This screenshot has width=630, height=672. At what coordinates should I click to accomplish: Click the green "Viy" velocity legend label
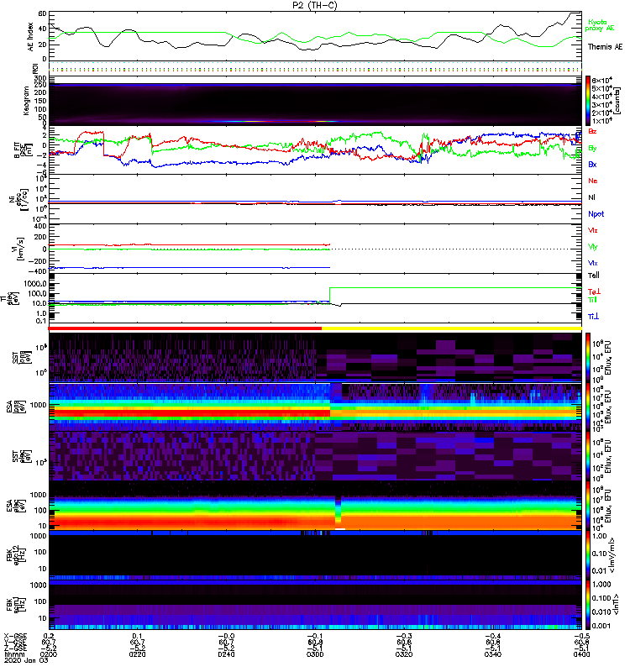[x=593, y=247]
